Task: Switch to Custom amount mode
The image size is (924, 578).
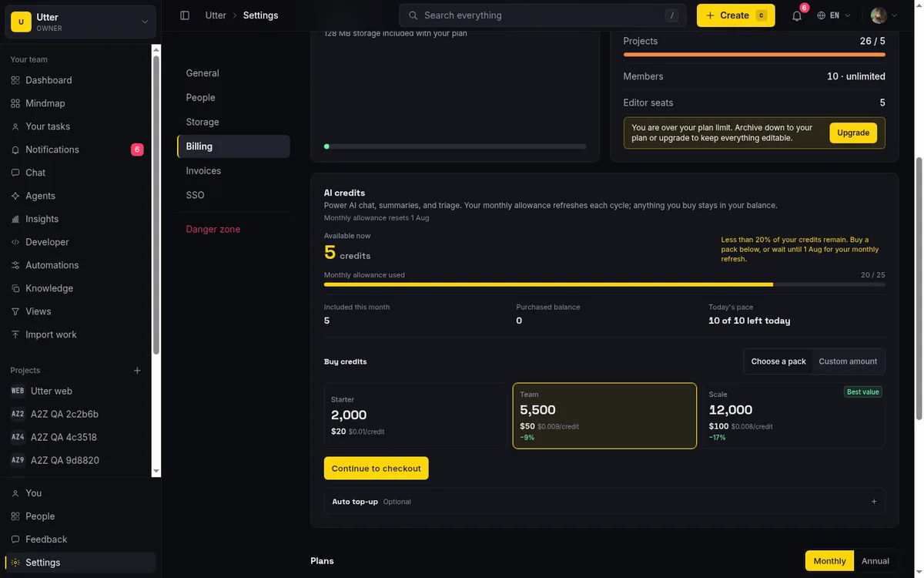Action: pos(848,361)
